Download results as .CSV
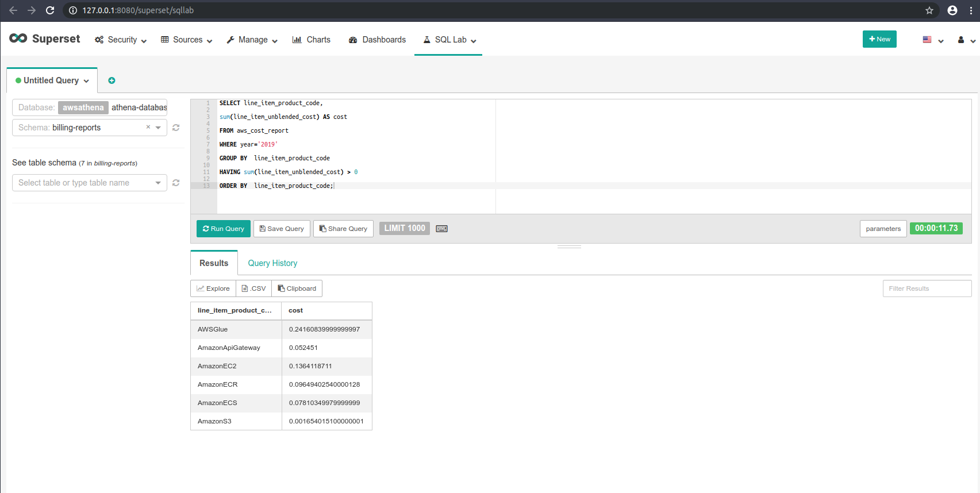The width and height of the screenshot is (980, 493). pos(254,288)
